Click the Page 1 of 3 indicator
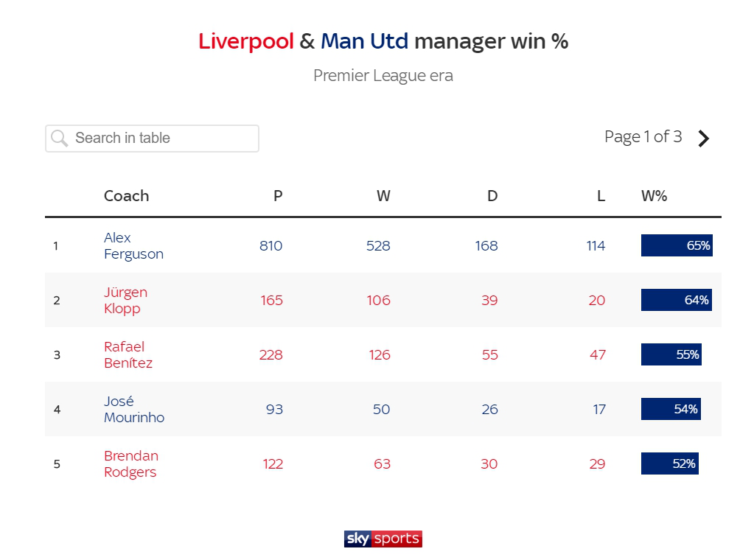 click(643, 137)
